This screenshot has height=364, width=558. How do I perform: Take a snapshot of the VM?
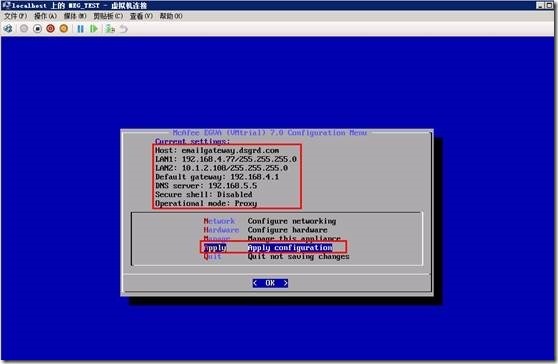click(110, 28)
